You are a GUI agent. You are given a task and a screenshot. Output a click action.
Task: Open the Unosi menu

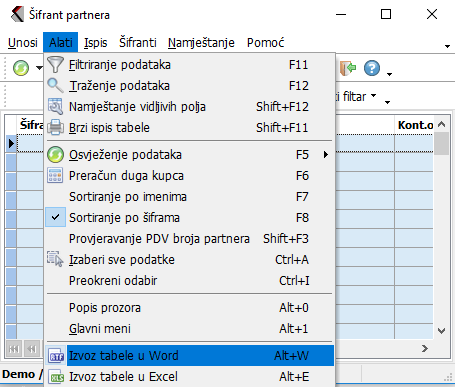click(23, 43)
